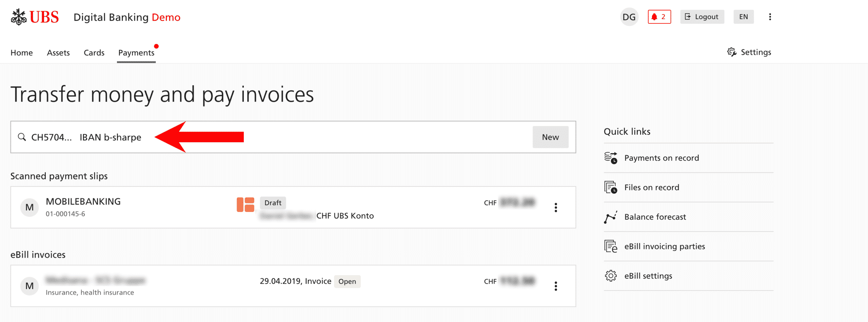Open the header three-dot overflow menu
The width and height of the screenshot is (868, 322).
click(x=770, y=17)
